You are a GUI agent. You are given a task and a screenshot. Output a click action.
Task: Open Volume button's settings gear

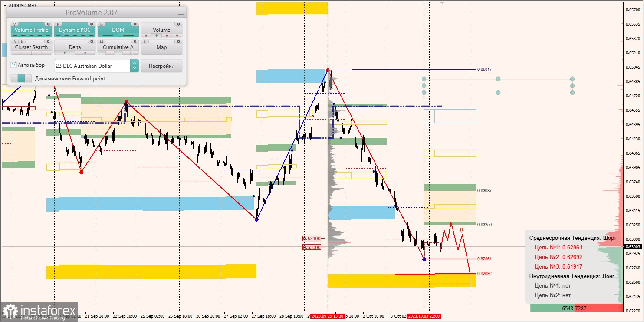tap(178, 24)
